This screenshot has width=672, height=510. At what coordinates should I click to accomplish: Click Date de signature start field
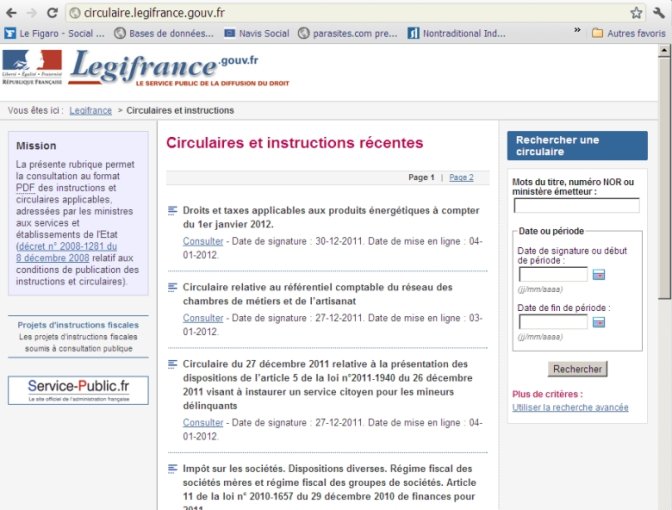click(553, 274)
